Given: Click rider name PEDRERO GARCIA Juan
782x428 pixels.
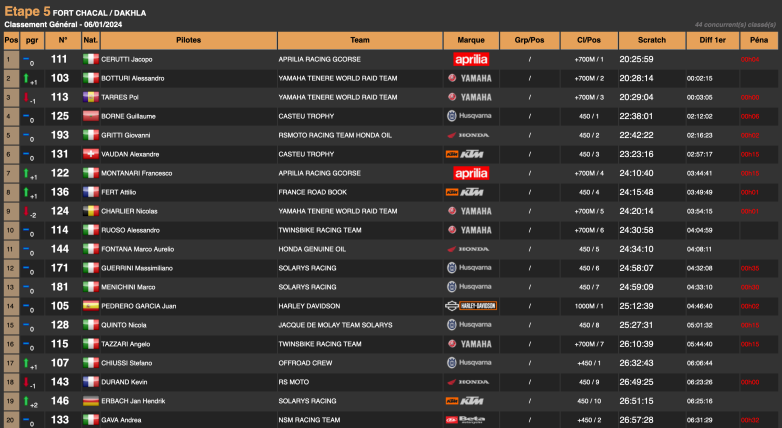Looking at the screenshot, I should 139,306.
